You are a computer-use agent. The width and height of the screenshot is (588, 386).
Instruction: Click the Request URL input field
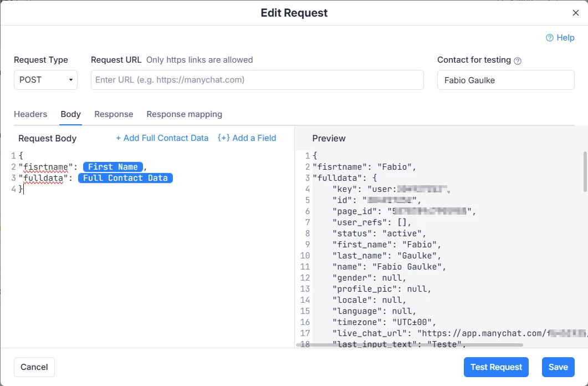[257, 80]
